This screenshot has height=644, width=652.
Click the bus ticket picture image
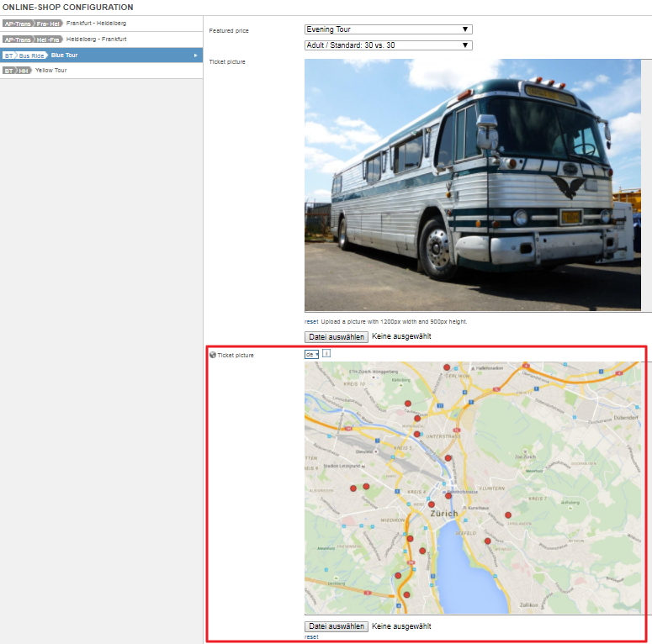[472, 185]
